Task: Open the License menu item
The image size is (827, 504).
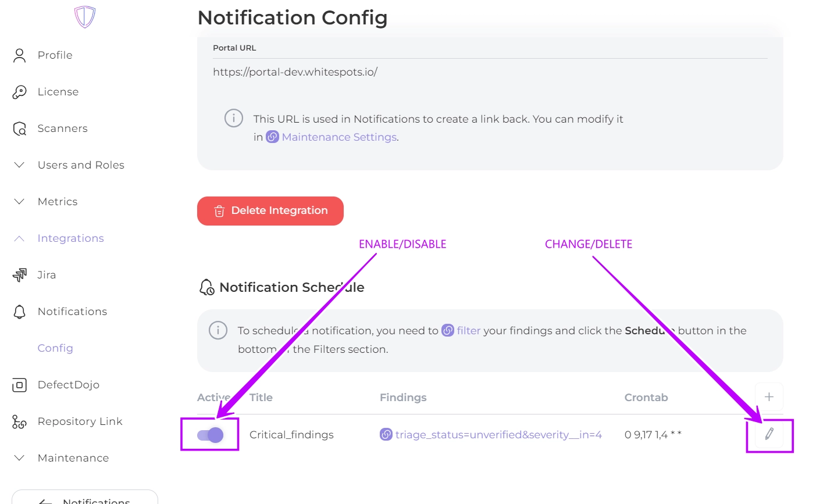Action: point(58,92)
